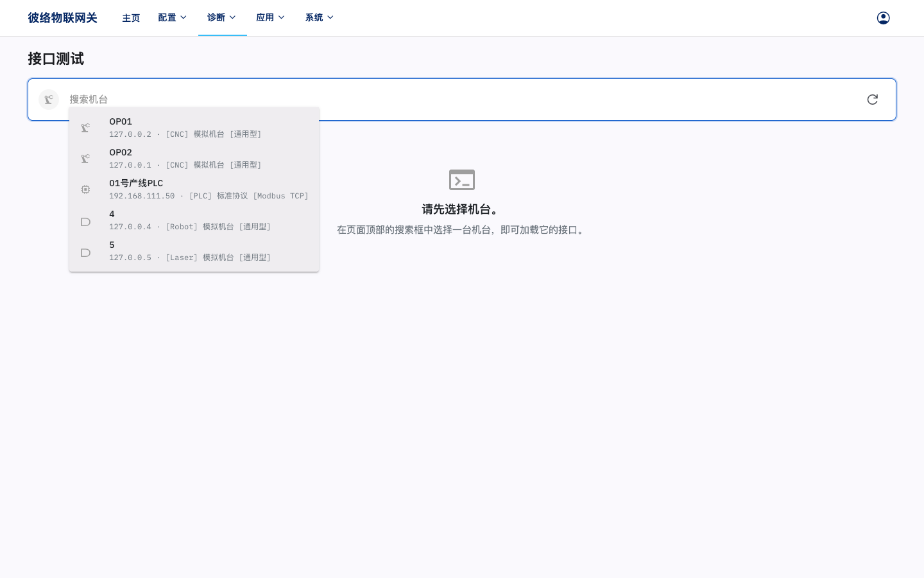Choose 01号产线PLC from the dropdown
This screenshot has height=578, width=924.
[x=194, y=189]
